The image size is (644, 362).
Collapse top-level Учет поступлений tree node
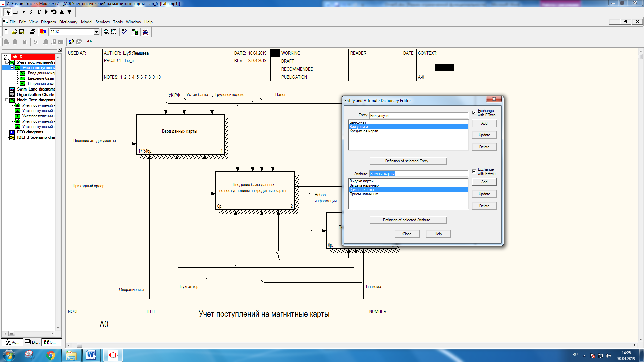click(7, 62)
